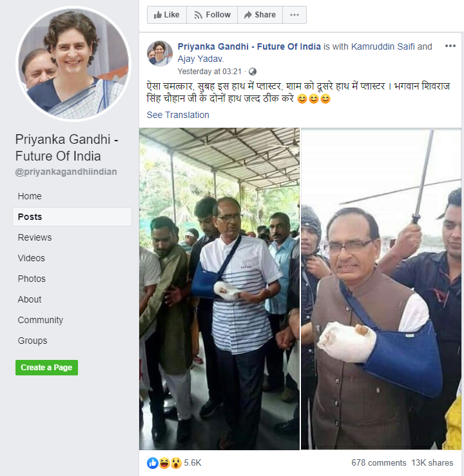Open the post's three-dot options menu

(450, 47)
